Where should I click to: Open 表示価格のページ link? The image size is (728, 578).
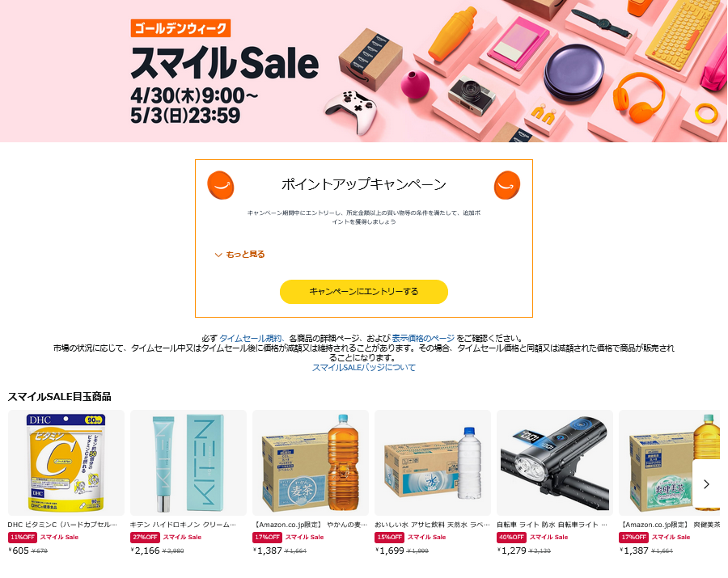pos(423,338)
